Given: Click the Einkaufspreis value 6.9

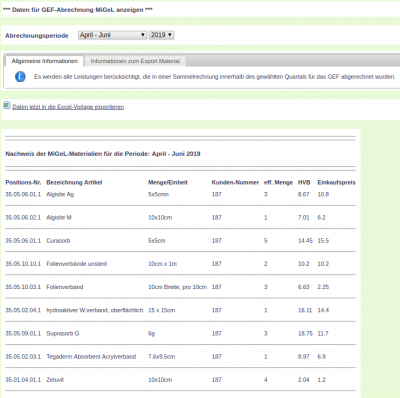Looking at the screenshot, I should (x=322, y=357).
